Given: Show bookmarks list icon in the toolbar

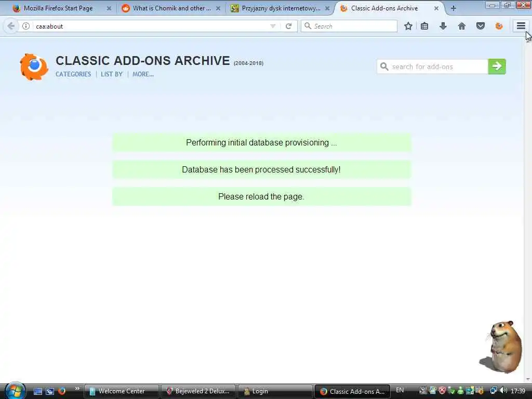Looking at the screenshot, I should coord(424,26).
